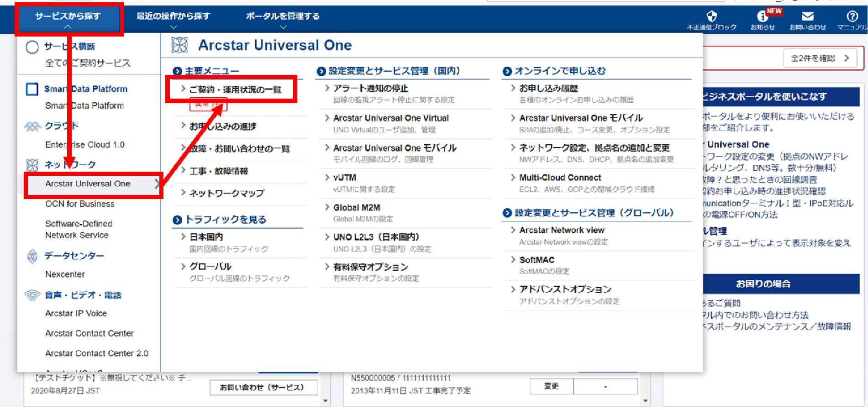Image resolution: width=868 pixels, height=410 pixels.
Task: Click the chevron under ポータルを管理する
Action: [x=283, y=27]
